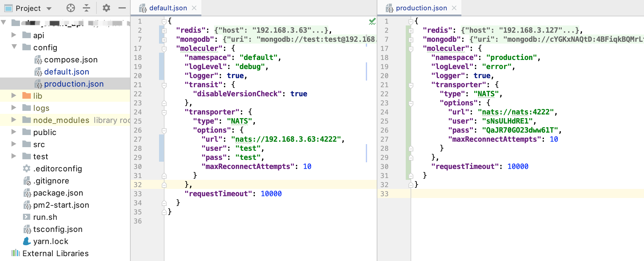Select External Libraries node
Screen dimensions: 644x261
[55, 253]
